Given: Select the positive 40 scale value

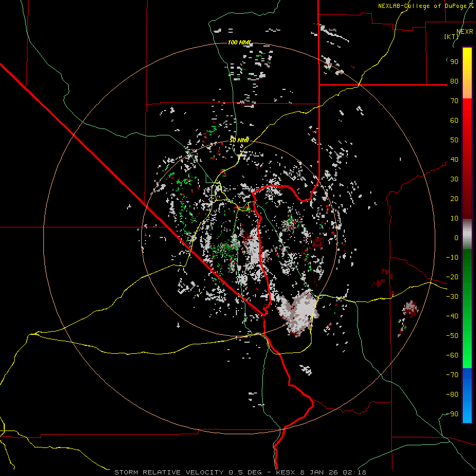Looking at the screenshot, I should [x=454, y=160].
